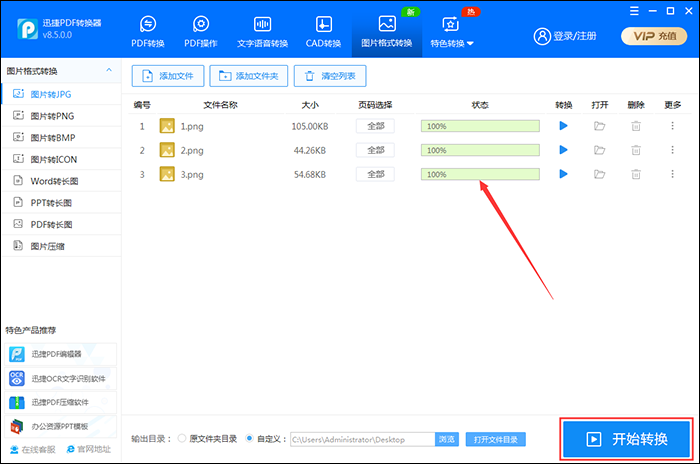
Task: Select the 自定义 radio option
Action: pyautogui.click(x=250, y=439)
